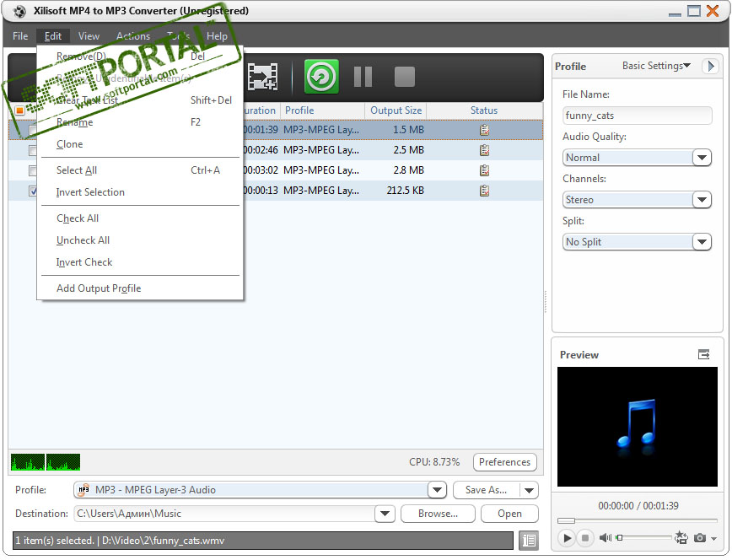Pop out the Preview panel window icon
The height and width of the screenshot is (560, 732).
(x=703, y=354)
